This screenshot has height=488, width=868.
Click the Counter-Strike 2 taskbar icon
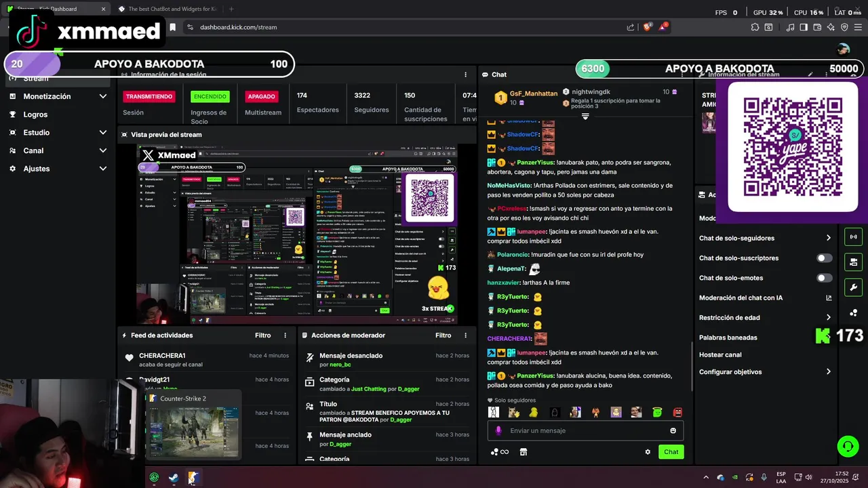(193, 478)
